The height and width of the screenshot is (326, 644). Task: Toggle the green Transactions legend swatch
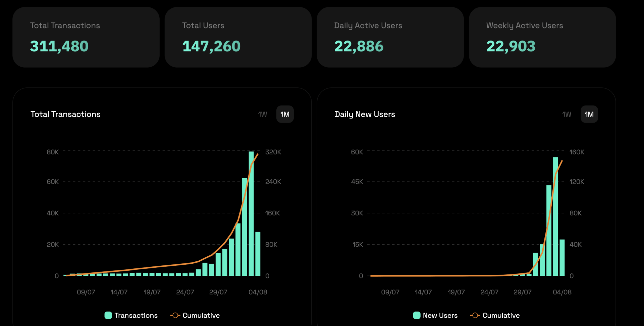coord(108,315)
